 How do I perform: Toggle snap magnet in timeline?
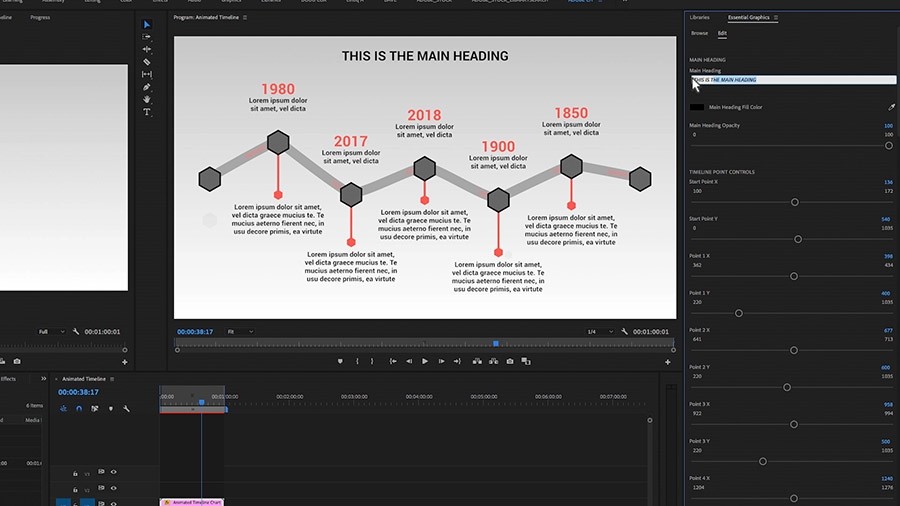(79, 408)
